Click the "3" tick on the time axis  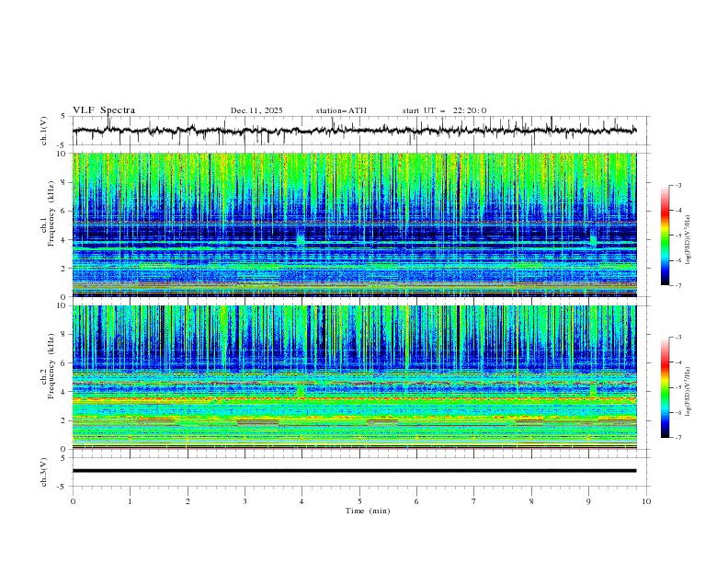245,501
